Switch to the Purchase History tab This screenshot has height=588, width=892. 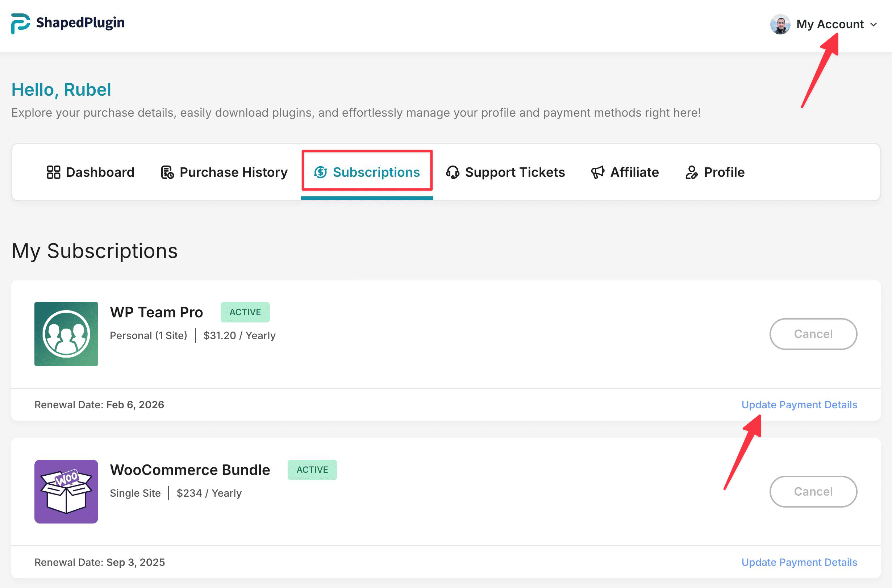pos(224,172)
